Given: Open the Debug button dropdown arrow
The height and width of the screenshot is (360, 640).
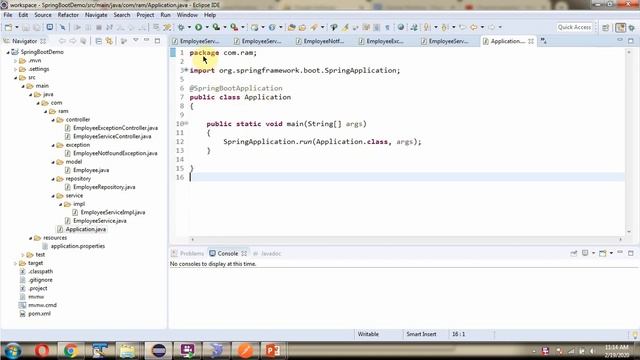Looking at the screenshot, I should (x=189, y=27).
